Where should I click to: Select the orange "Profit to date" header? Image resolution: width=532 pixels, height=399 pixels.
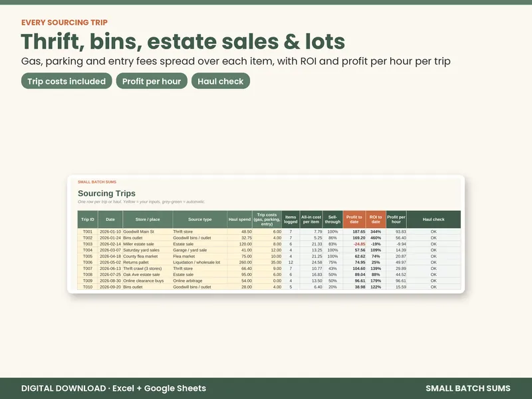tap(354, 219)
